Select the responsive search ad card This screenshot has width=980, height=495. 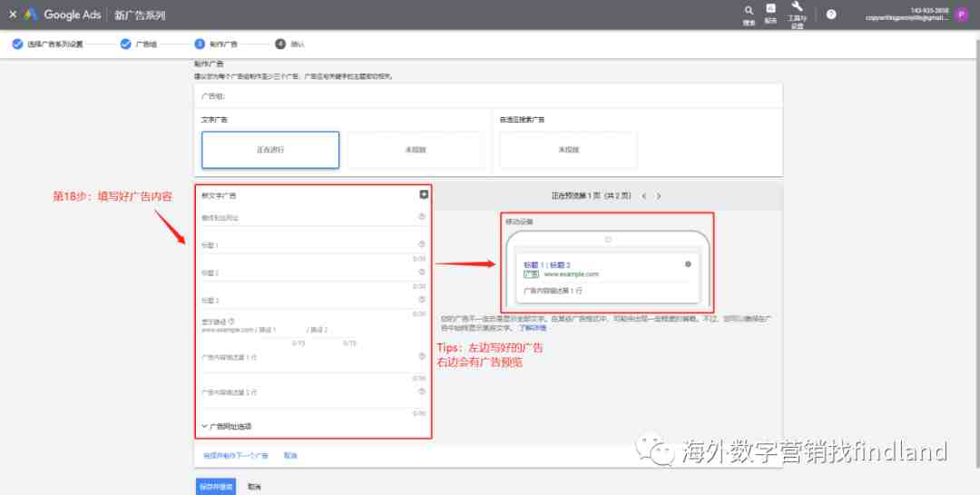(x=569, y=150)
